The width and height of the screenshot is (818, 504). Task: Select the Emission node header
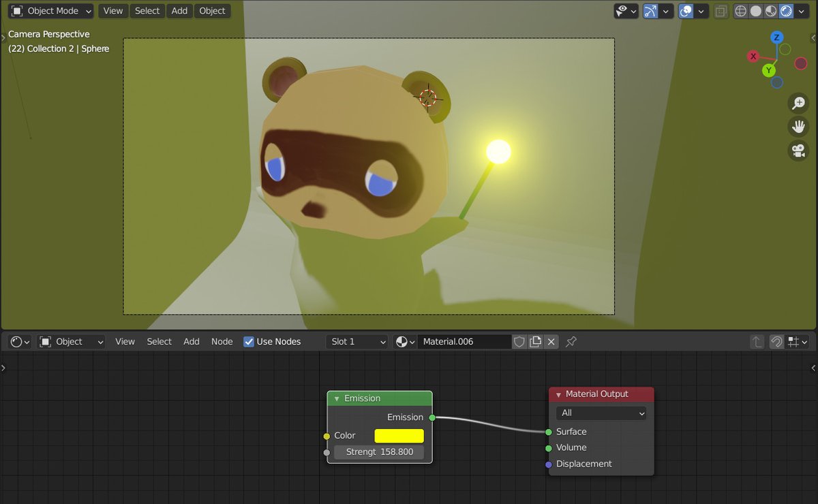click(380, 398)
